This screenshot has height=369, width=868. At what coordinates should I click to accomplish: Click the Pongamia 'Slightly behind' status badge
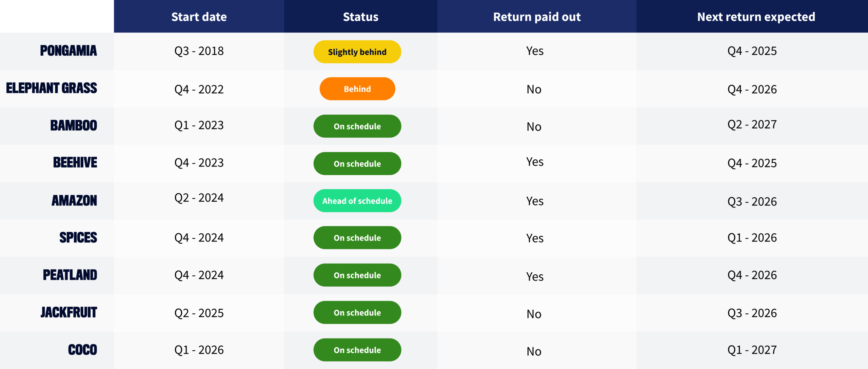pos(357,52)
